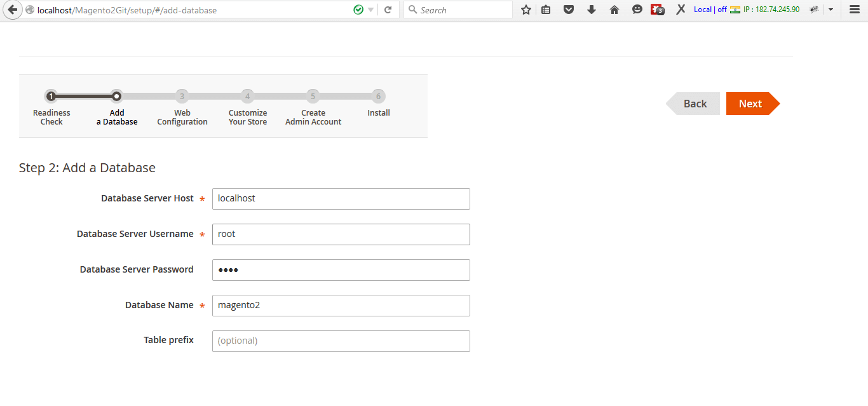Focus the Database Server Password field
The height and width of the screenshot is (406, 868).
coord(341,269)
